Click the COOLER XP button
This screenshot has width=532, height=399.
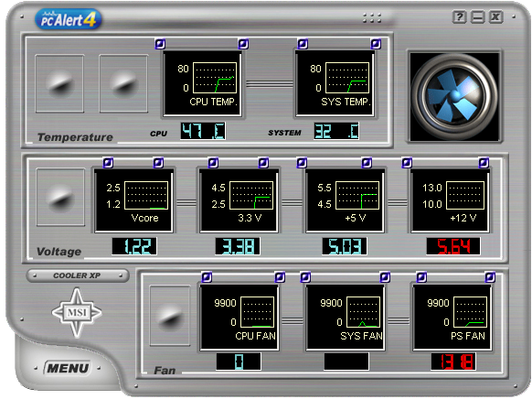tap(78, 275)
